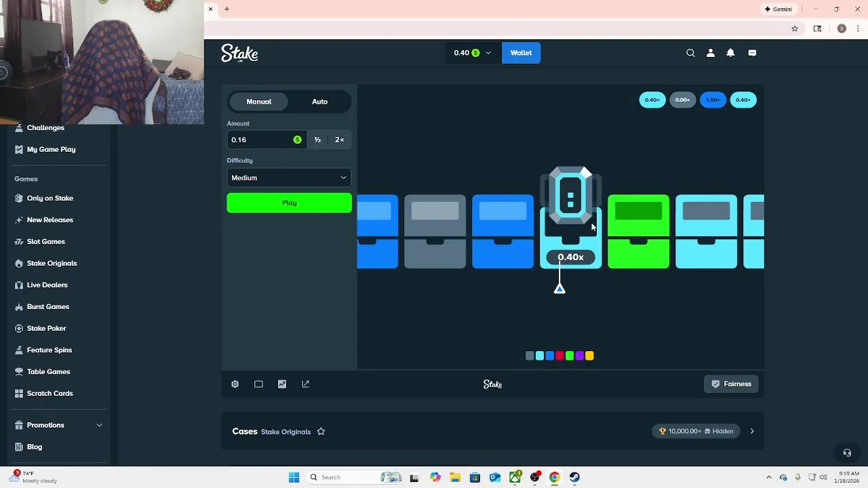
Task: Click the green Play button
Action: click(x=289, y=203)
